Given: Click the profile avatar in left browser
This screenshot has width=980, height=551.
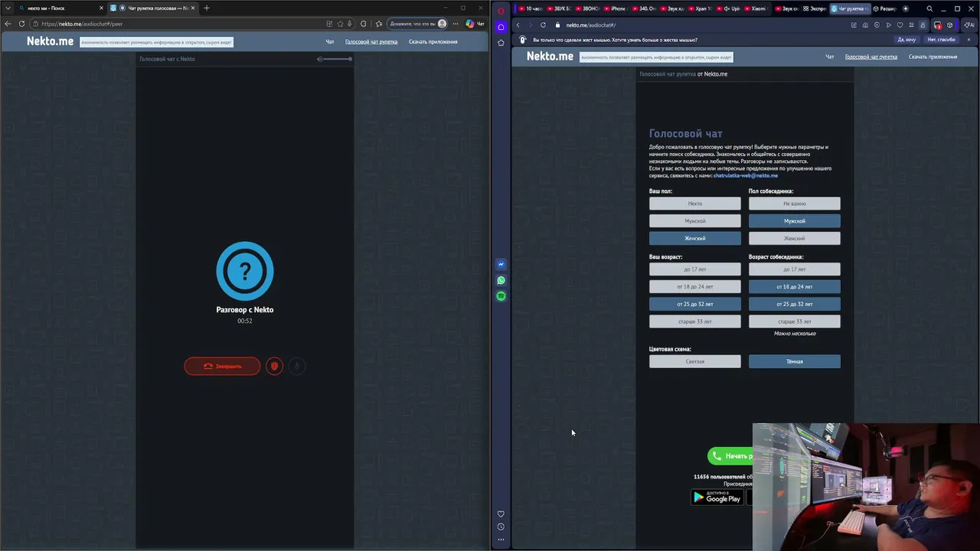Looking at the screenshot, I should coord(442,24).
